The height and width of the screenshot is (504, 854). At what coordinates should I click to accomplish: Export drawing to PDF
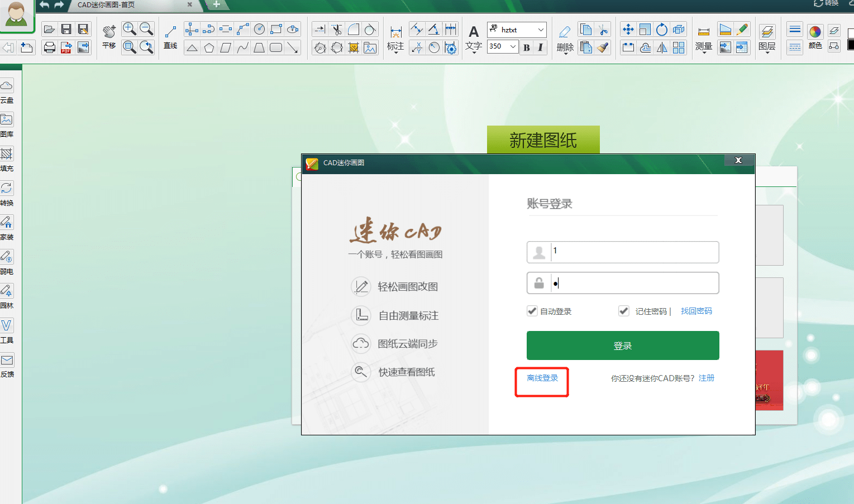coord(66,47)
